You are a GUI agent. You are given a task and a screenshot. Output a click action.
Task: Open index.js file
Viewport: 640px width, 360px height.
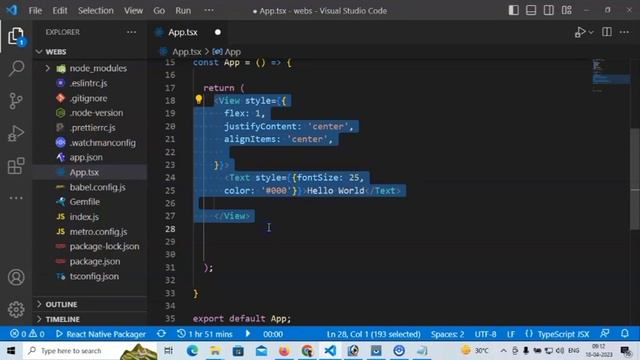point(84,217)
